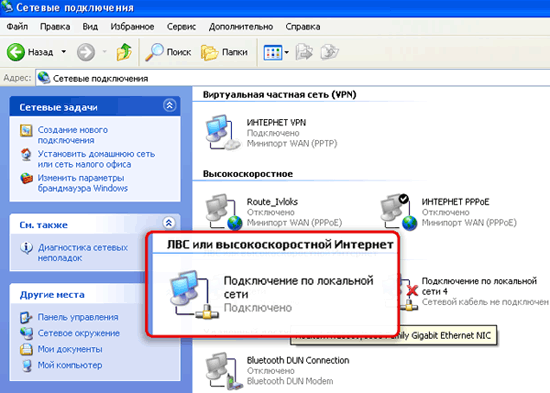Screen dimensions: 550x393
Task: Click Установить домашнюю сеть link
Action: [x=96, y=159]
